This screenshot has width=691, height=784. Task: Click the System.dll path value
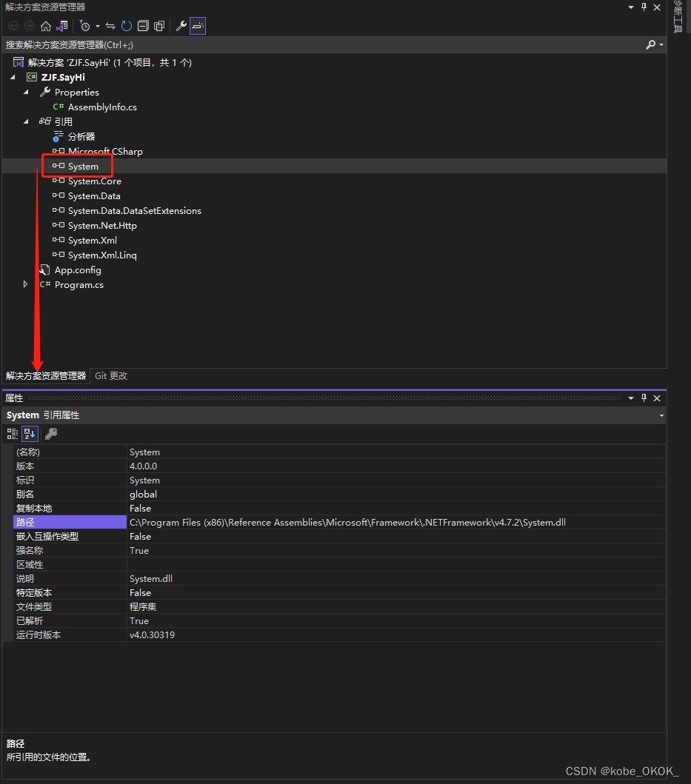click(347, 523)
